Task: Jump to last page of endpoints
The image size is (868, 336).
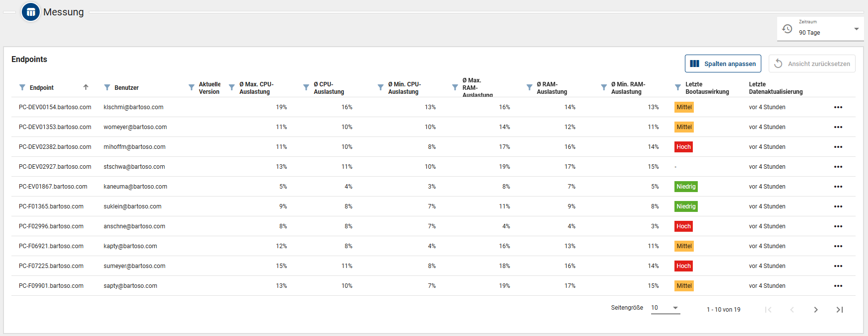Action: click(x=840, y=310)
